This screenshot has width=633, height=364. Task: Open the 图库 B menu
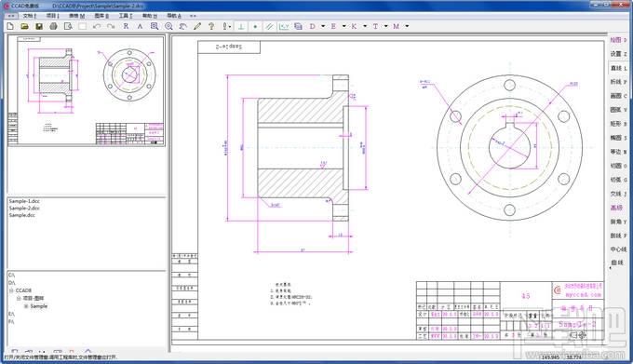pos(101,16)
